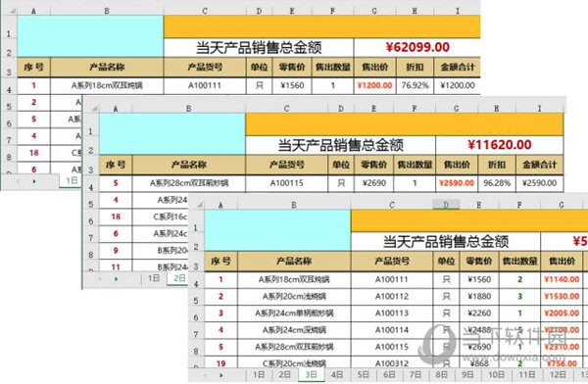Click the 96.28% discount cell
The width and height of the screenshot is (588, 384).
(x=497, y=183)
